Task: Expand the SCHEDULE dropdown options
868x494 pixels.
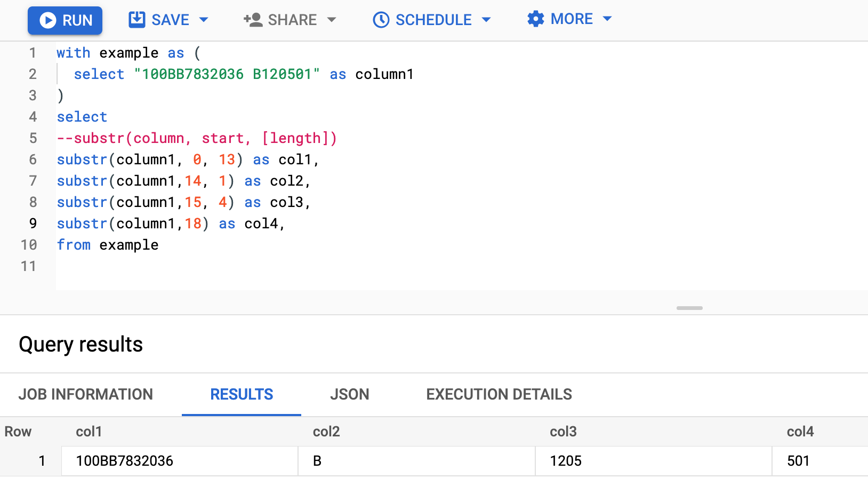Action: 486,19
